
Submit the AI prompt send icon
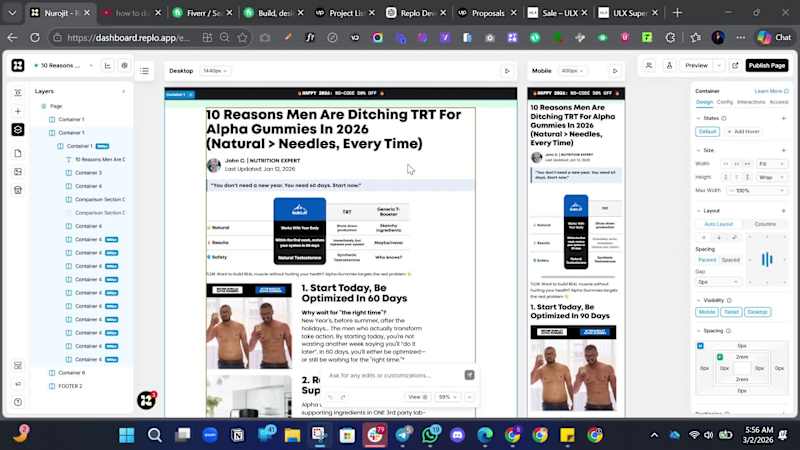[x=469, y=375]
